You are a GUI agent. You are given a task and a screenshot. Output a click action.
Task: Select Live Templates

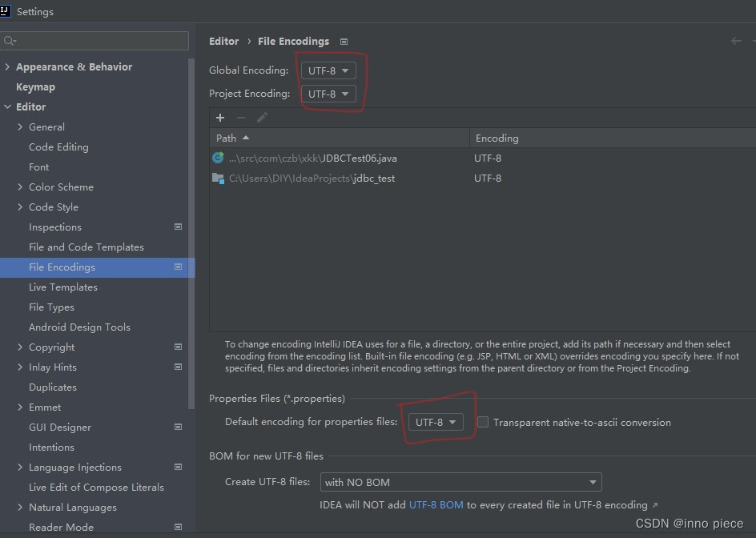tap(63, 287)
